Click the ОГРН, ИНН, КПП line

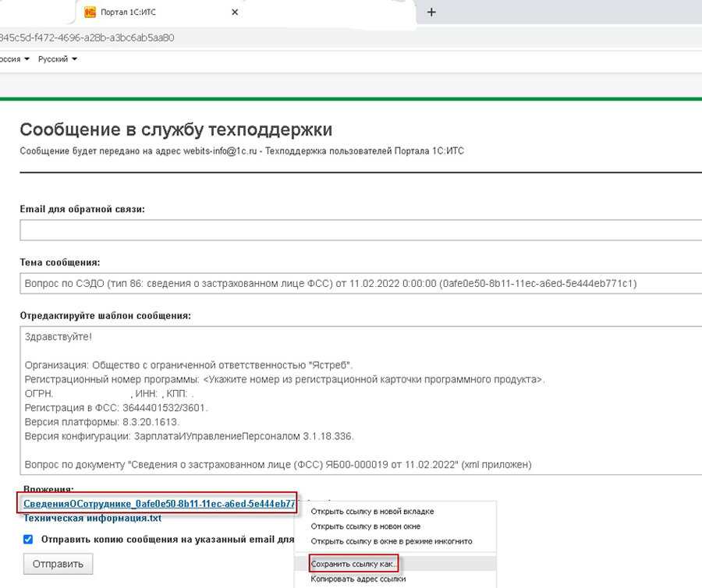(109, 394)
